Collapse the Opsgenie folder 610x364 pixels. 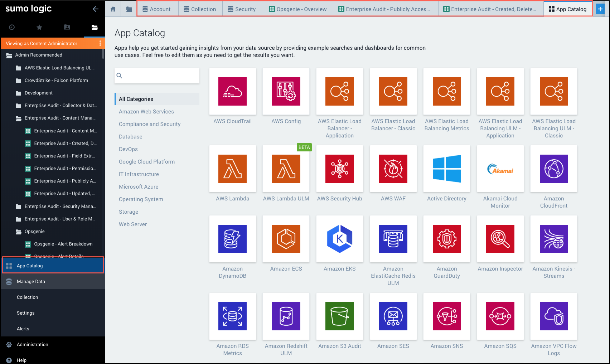pos(19,232)
